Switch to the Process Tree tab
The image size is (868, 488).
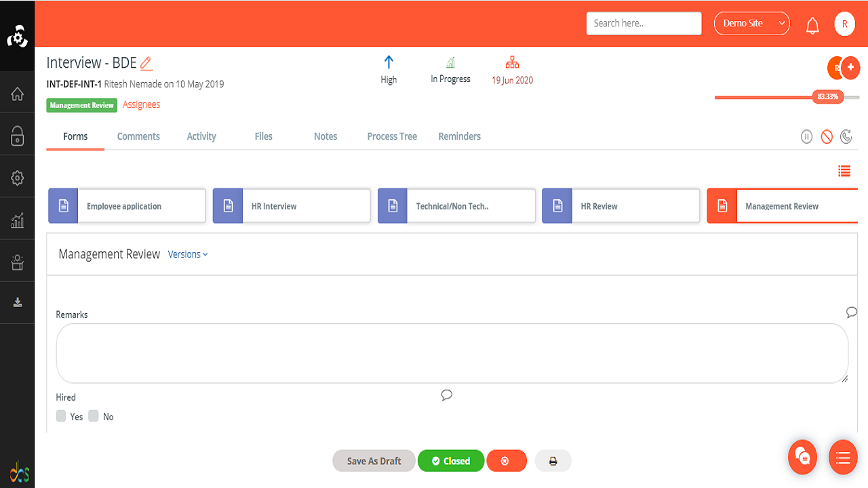[x=392, y=136]
